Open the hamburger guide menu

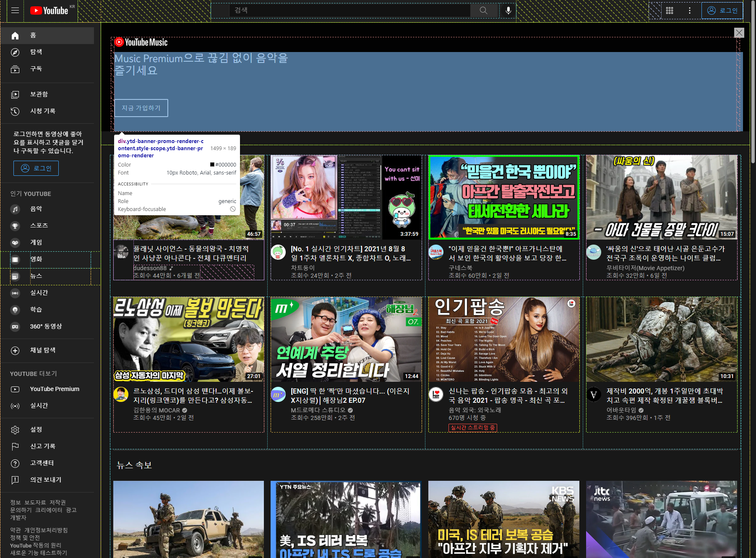15,10
